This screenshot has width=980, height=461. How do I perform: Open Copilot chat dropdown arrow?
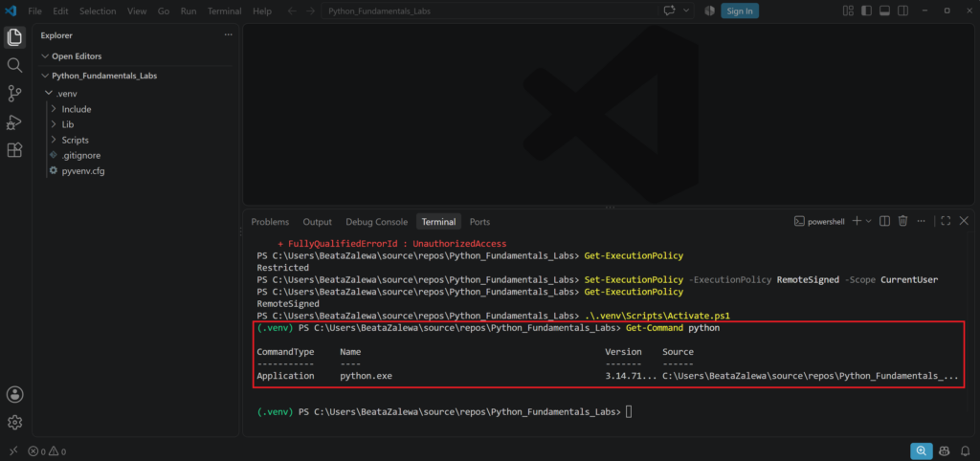point(687,11)
